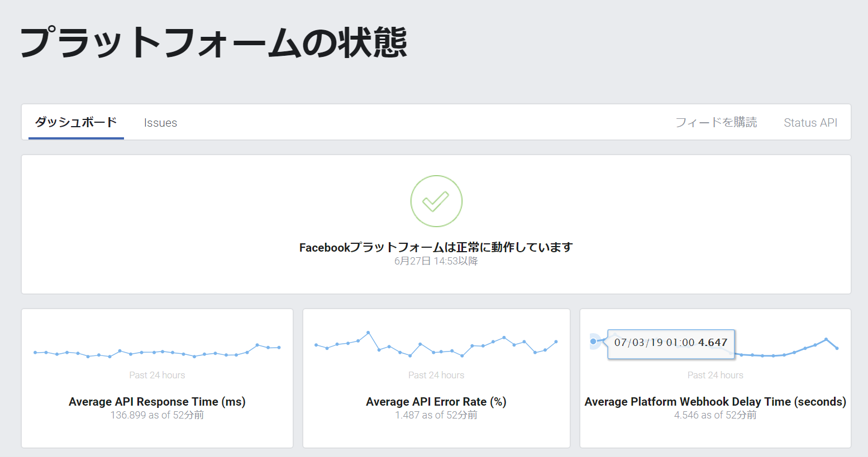The height and width of the screenshot is (457, 868).
Task: Click the 4.546 as of 52分前 value
Action: [715, 415]
